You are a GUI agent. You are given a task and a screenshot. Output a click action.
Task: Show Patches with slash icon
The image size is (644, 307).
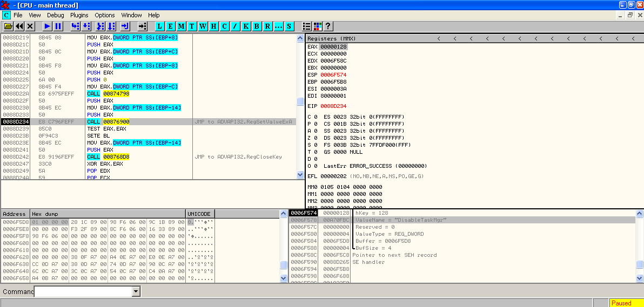click(235, 26)
